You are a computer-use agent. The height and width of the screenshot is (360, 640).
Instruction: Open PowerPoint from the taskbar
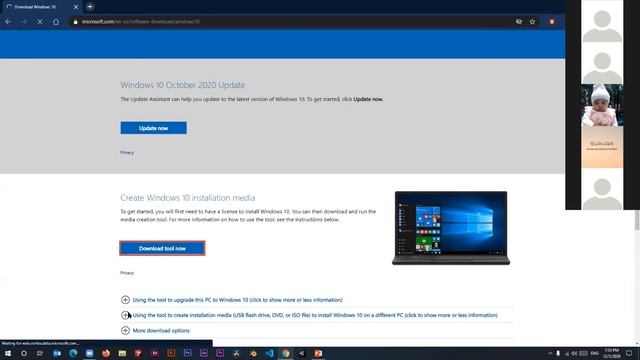(318, 353)
